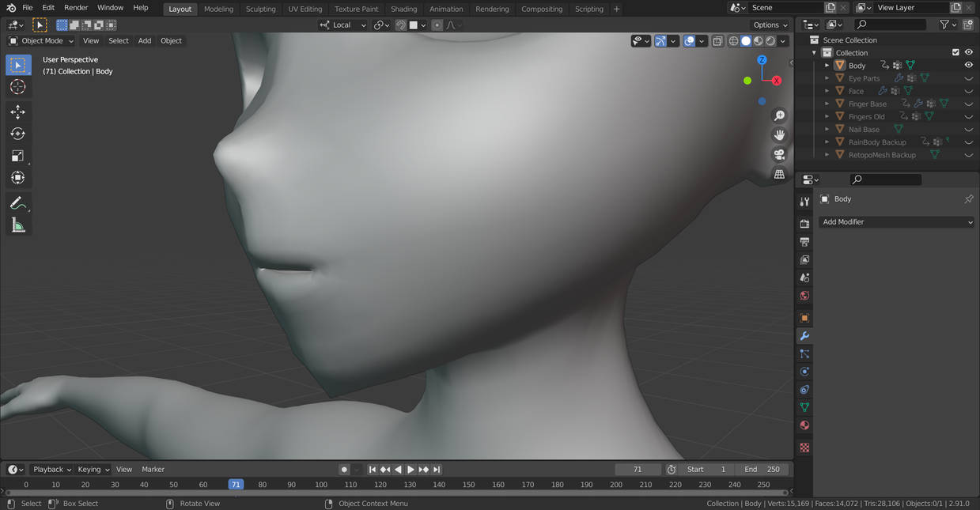Toggle viewport overlays button
This screenshot has height=510, width=980.
pos(690,41)
